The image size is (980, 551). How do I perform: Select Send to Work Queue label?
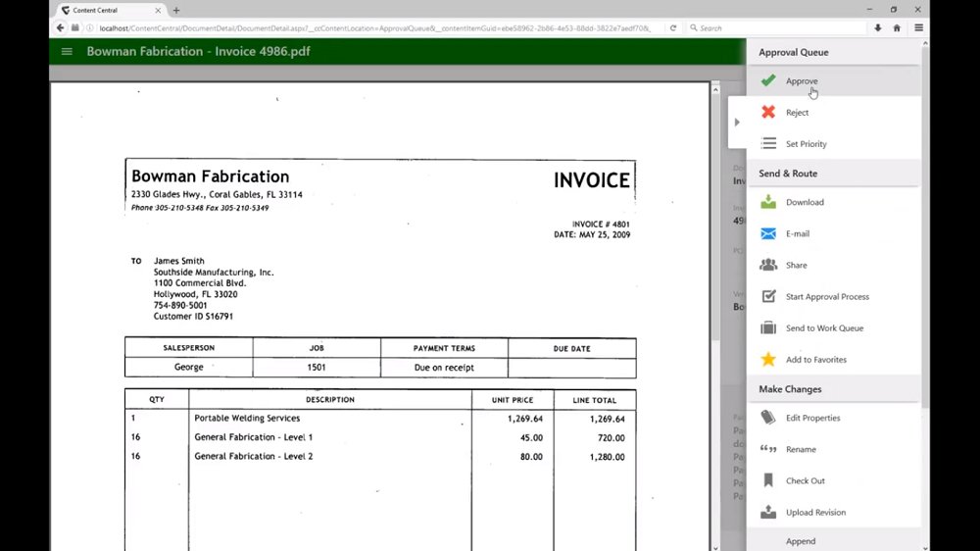point(824,327)
